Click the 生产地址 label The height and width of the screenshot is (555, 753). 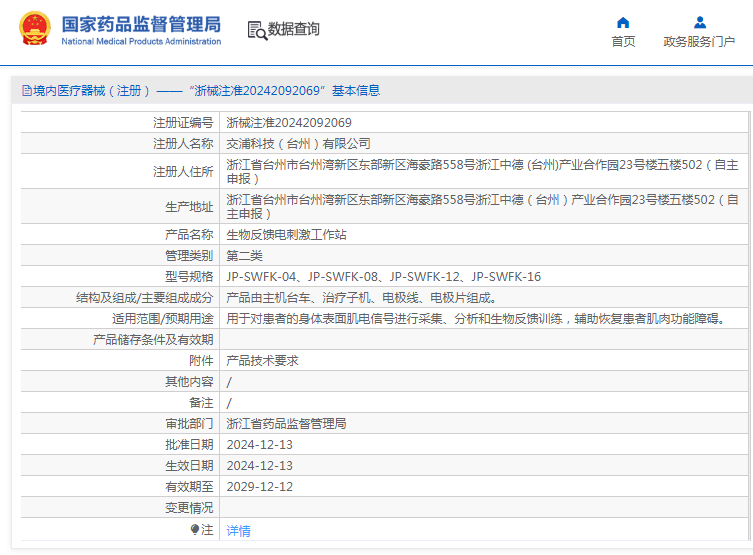[189, 207]
